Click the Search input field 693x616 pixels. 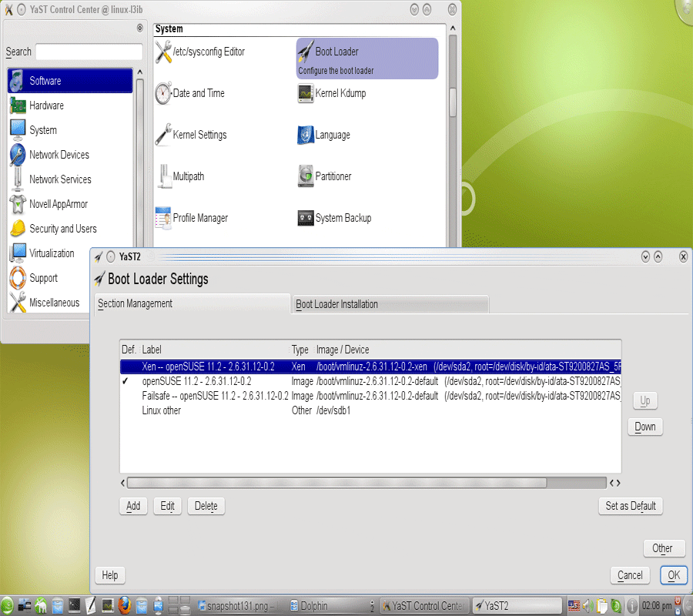(89, 52)
